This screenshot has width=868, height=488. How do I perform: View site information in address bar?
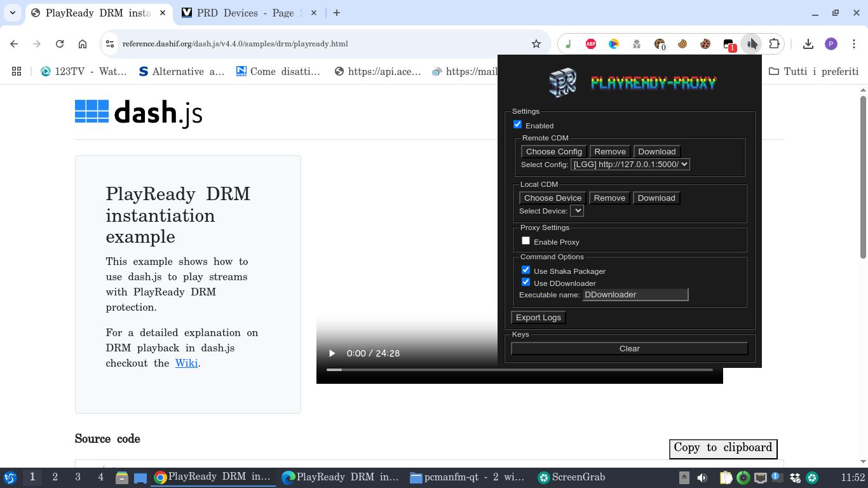(x=110, y=44)
